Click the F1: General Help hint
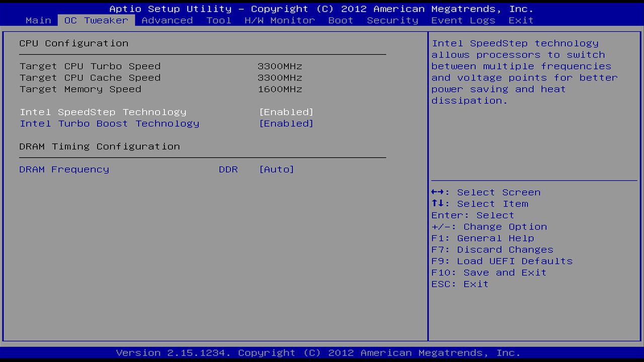644x362 pixels. 482,239
